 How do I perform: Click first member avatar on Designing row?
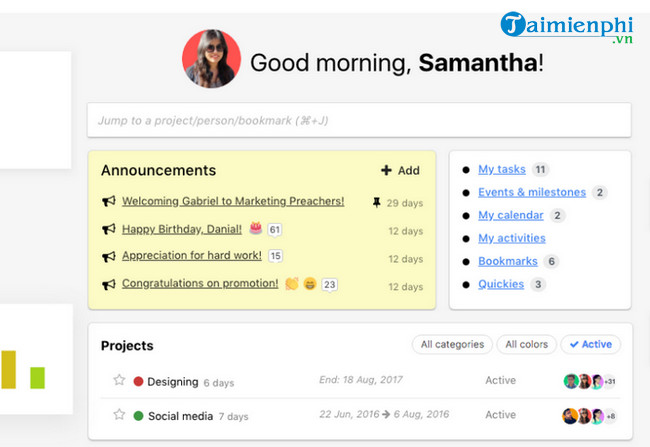(571, 381)
